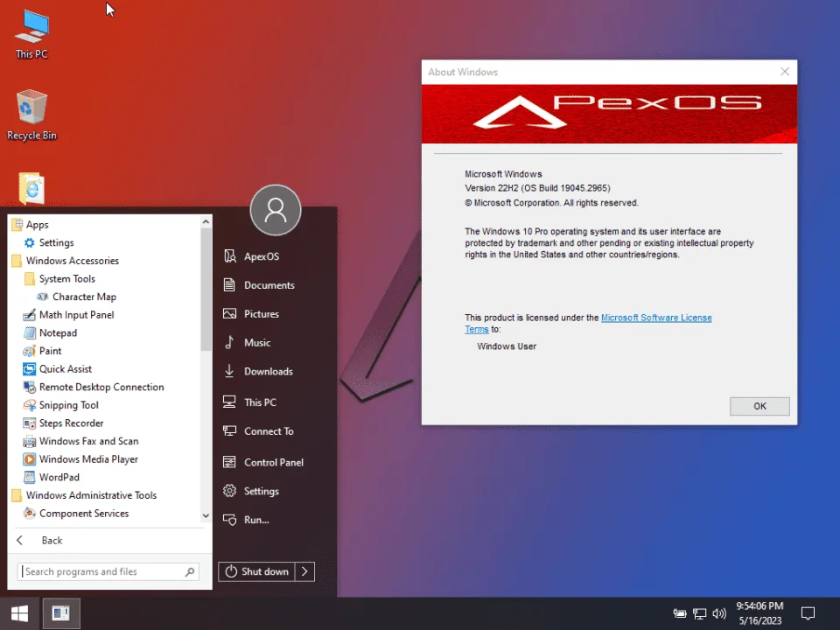Click the Windows Start button
Viewport: 840px width, 630px height.
pyautogui.click(x=20, y=613)
